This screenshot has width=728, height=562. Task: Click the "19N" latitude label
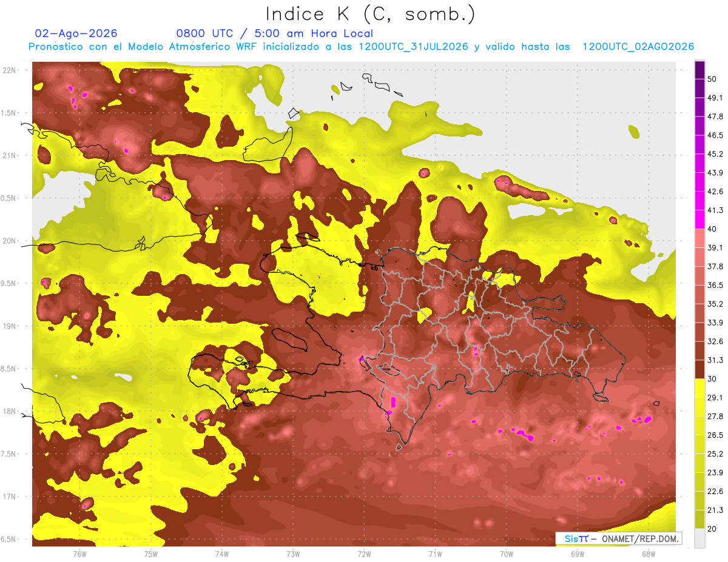point(10,326)
